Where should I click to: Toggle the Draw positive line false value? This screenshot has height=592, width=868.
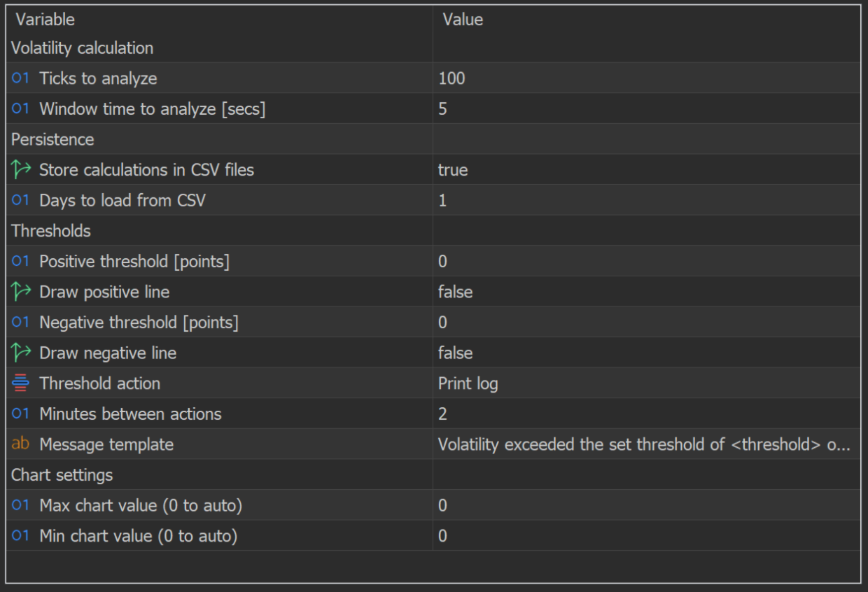(x=455, y=292)
